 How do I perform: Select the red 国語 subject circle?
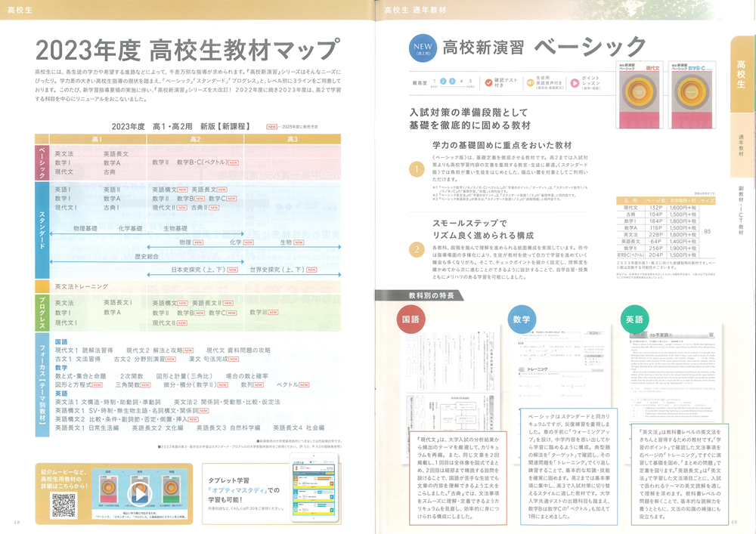point(411,319)
